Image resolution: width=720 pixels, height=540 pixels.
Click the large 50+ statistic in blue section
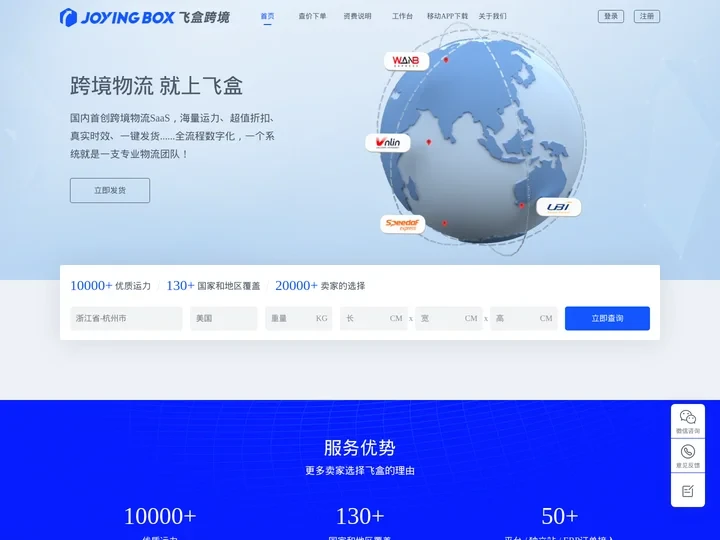(x=559, y=516)
